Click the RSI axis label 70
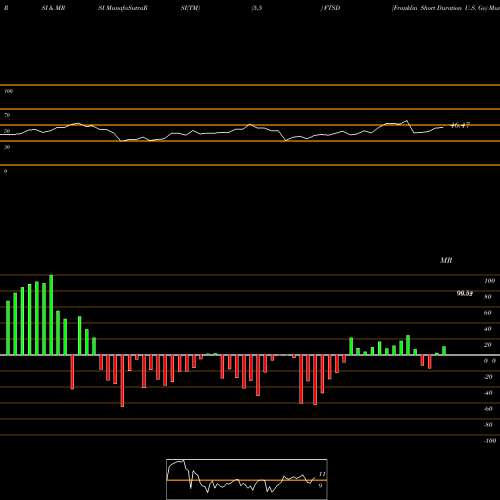Image resolution: width=500 pixels, height=500 pixels. [x=7, y=115]
